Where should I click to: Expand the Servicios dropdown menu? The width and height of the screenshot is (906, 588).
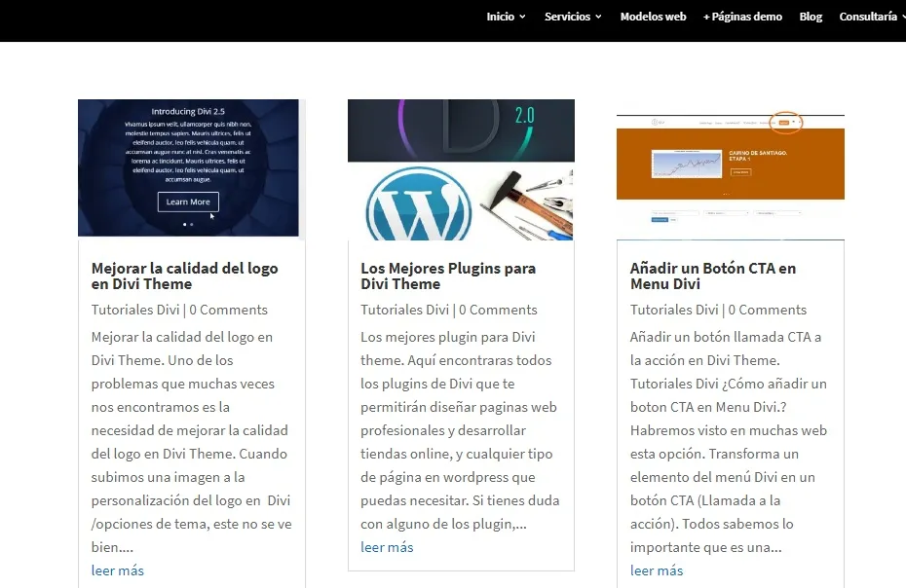point(573,17)
